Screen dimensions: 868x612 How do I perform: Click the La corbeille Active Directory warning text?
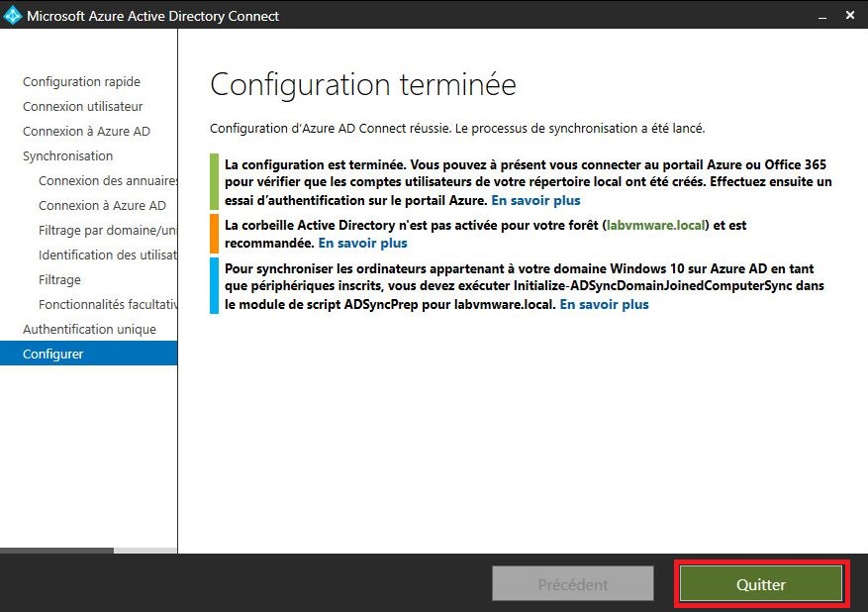486,235
